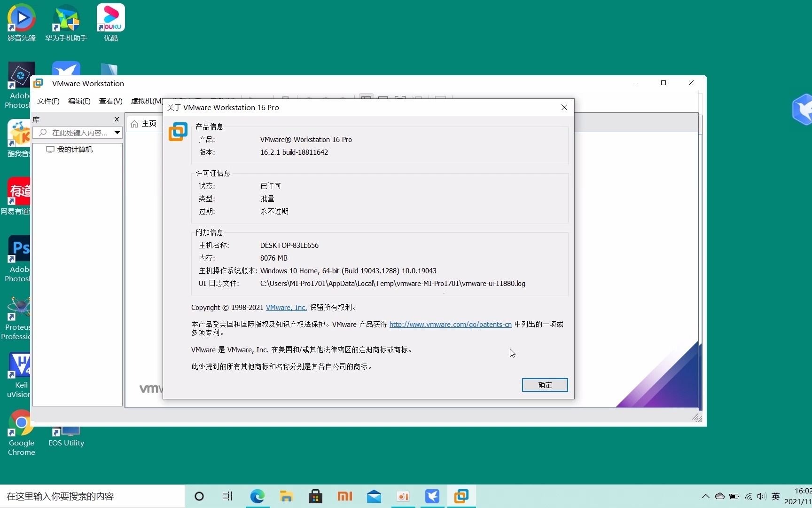Open File Explorer from the taskbar
812x508 pixels.
[286, 496]
